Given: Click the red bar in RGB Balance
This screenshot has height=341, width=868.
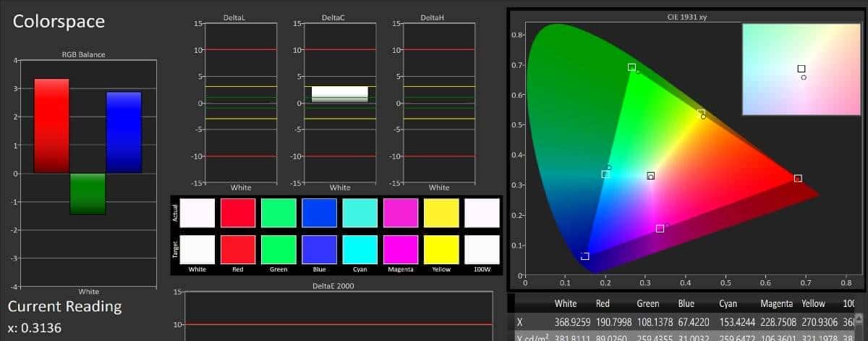Looking at the screenshot, I should coord(51,126).
